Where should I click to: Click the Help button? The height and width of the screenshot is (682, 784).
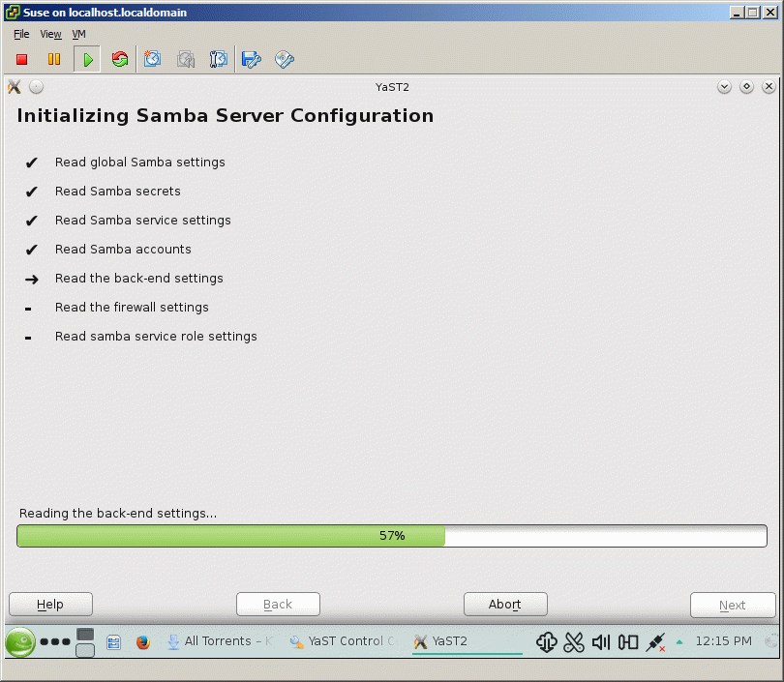tap(50, 605)
